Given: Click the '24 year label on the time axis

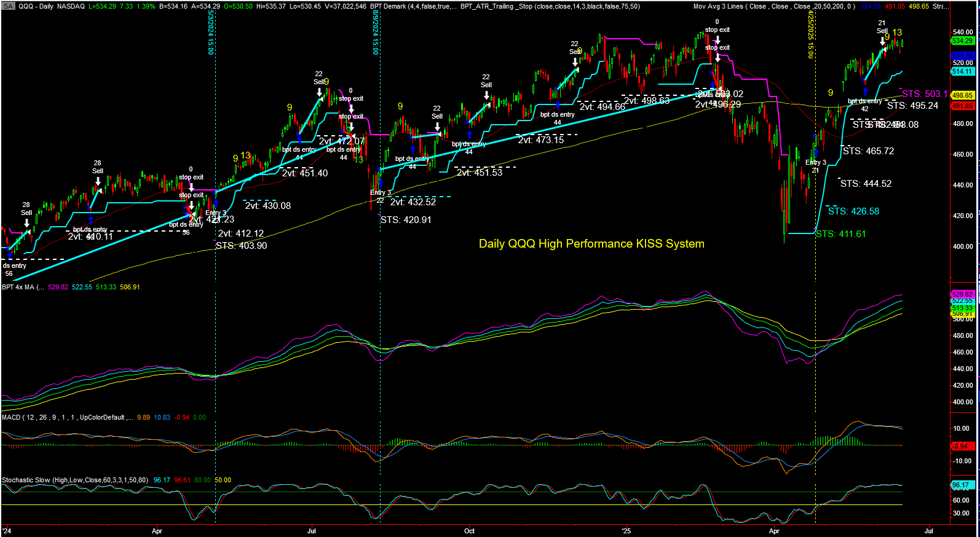Looking at the screenshot, I should (7, 531).
